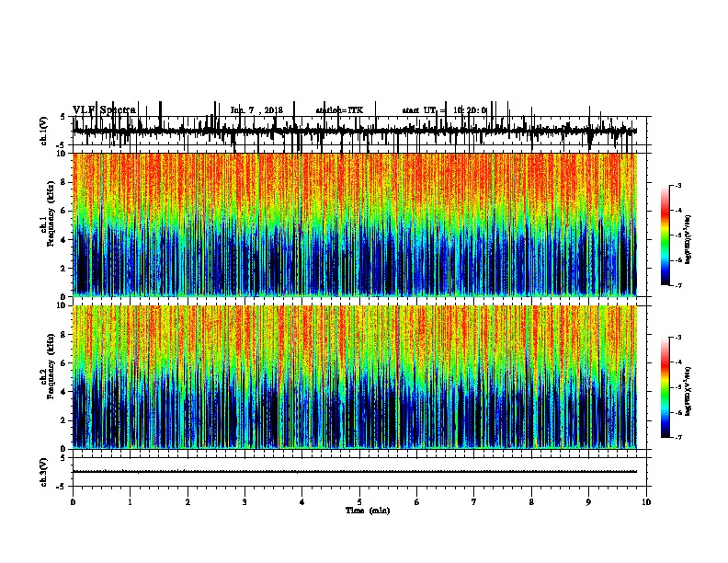Image resolution: width=728 pixels, height=563 pixels.
Task: Click the ch.1 spectrogram color scale bar
Action: pos(665,236)
